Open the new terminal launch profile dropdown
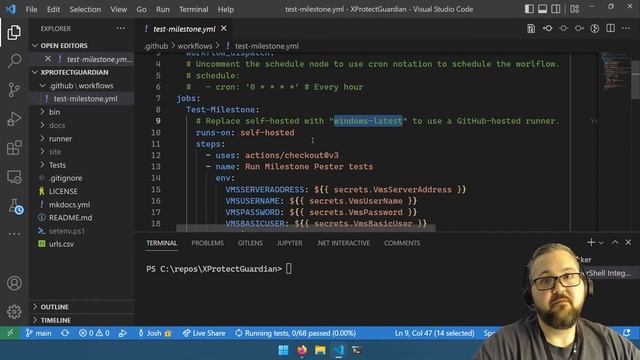 click(601, 243)
